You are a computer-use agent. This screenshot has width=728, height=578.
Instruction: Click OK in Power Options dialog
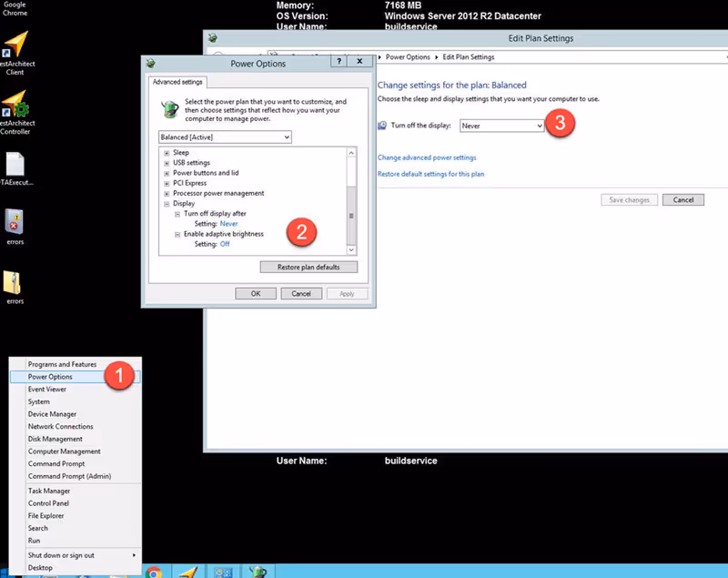256,294
